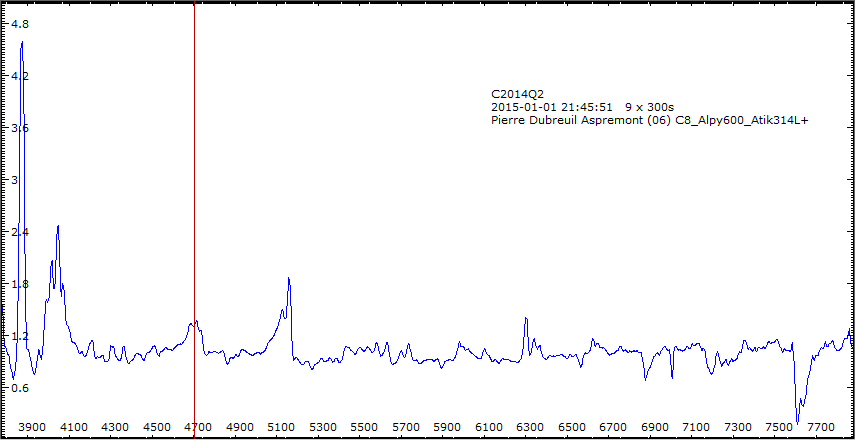Screen dimensions: 855x440
Task: Click the 3900 wavelength axis label
Action: 32,427
